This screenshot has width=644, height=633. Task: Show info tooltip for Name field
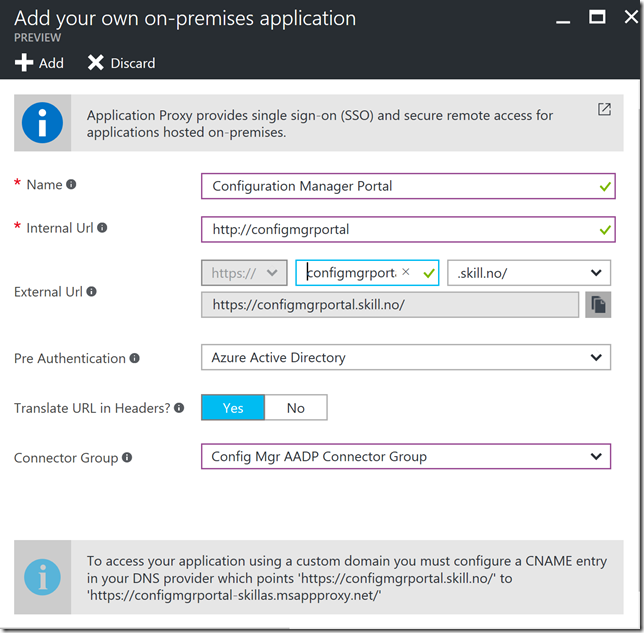point(71,185)
